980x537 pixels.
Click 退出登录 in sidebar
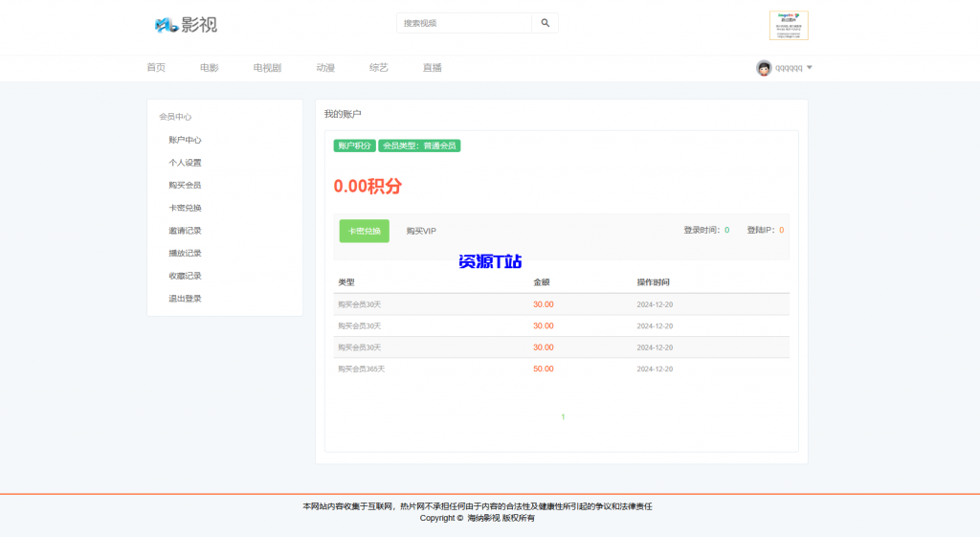point(185,299)
